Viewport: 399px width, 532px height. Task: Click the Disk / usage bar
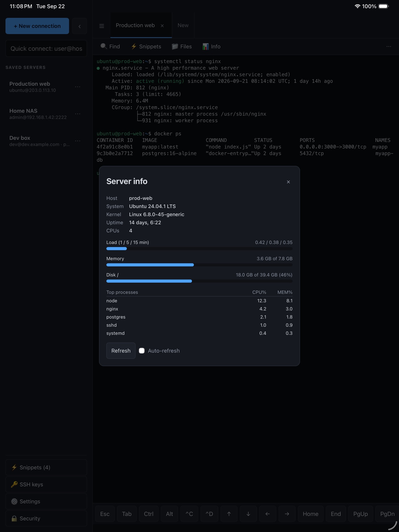[x=199, y=281]
